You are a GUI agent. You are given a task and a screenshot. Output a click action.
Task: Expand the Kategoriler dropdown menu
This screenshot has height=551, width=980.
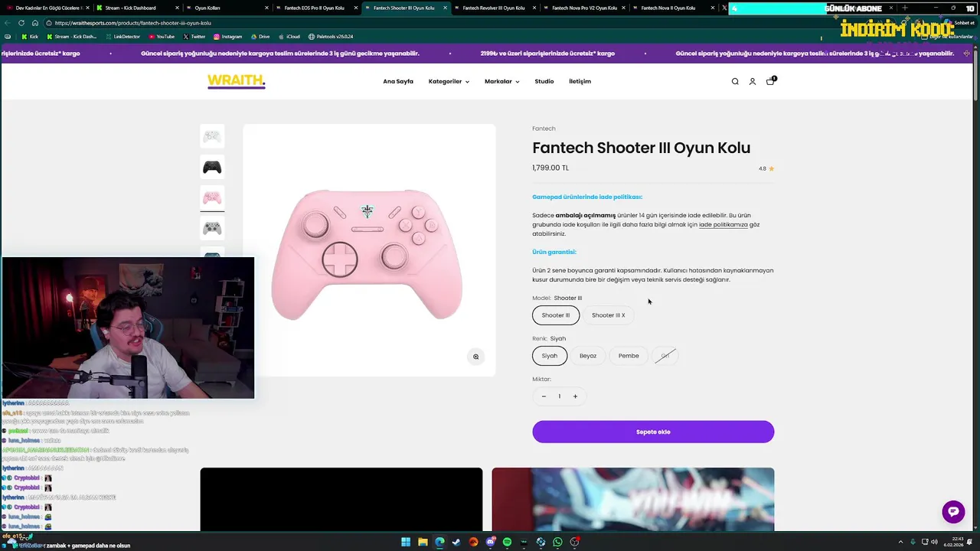[x=449, y=81]
